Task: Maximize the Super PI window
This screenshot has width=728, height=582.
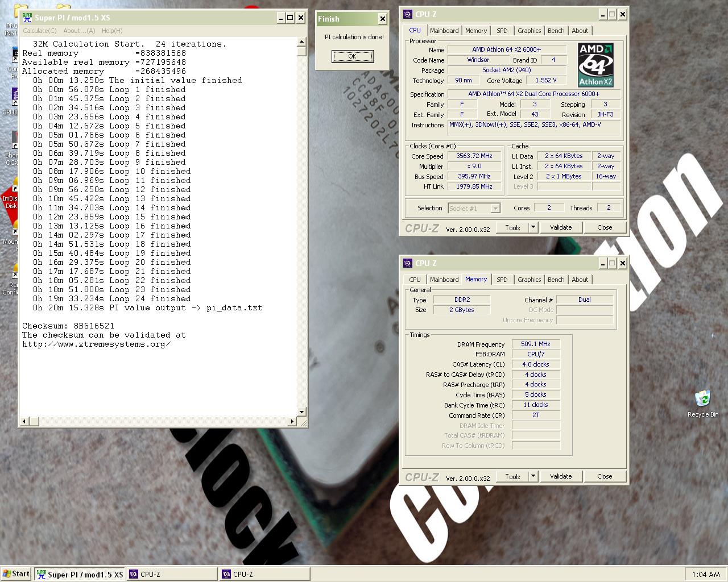Action: coord(290,18)
